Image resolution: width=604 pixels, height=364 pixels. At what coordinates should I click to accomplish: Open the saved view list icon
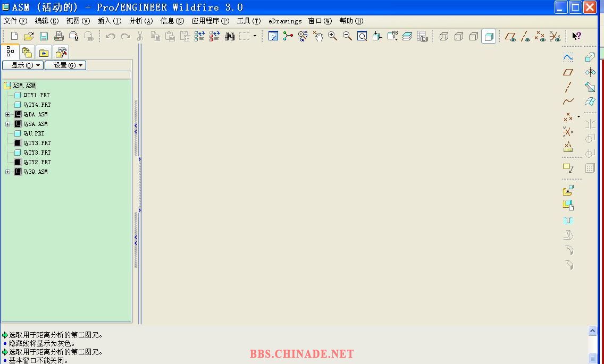pyautogui.click(x=392, y=36)
